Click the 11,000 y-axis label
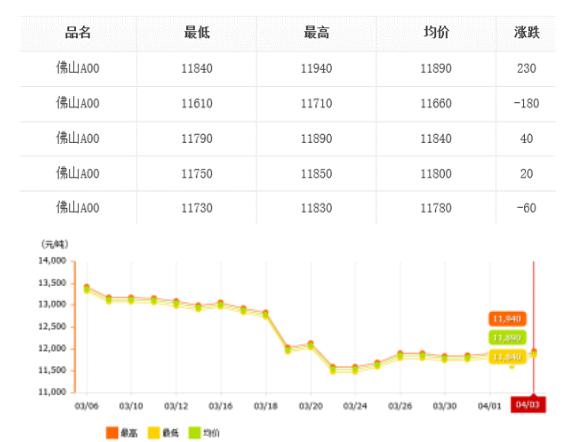 pos(53,392)
